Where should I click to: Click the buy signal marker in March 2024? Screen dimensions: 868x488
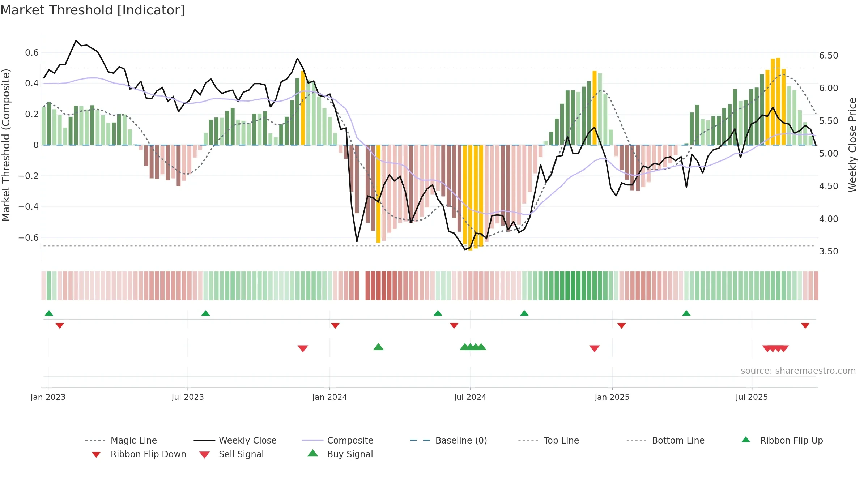(x=378, y=347)
